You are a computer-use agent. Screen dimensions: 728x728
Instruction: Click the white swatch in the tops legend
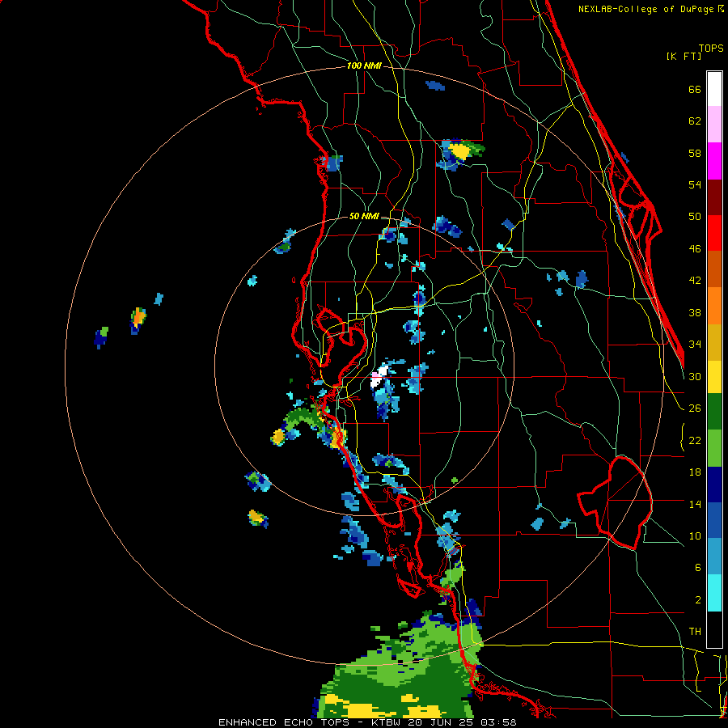714,89
